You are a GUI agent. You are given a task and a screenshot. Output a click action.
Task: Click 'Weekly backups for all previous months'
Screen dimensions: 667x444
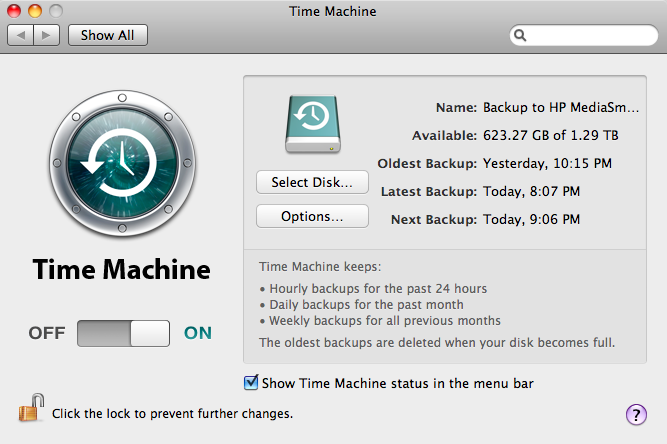click(385, 321)
